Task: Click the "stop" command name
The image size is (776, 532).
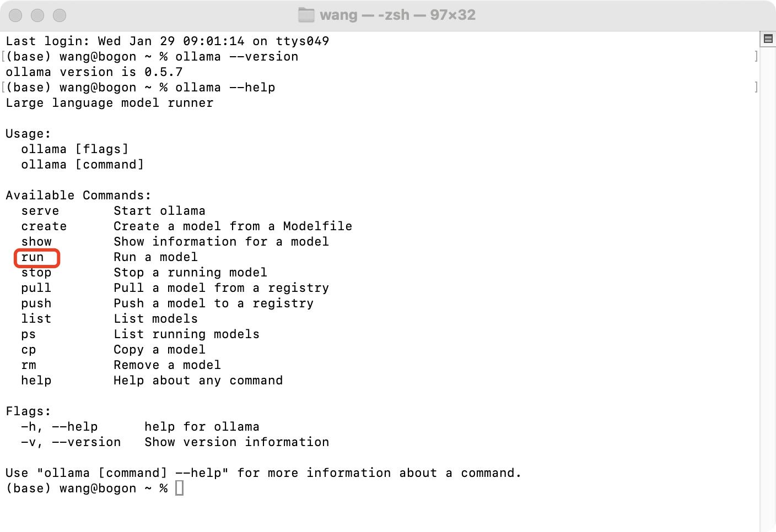Action: [x=36, y=273]
